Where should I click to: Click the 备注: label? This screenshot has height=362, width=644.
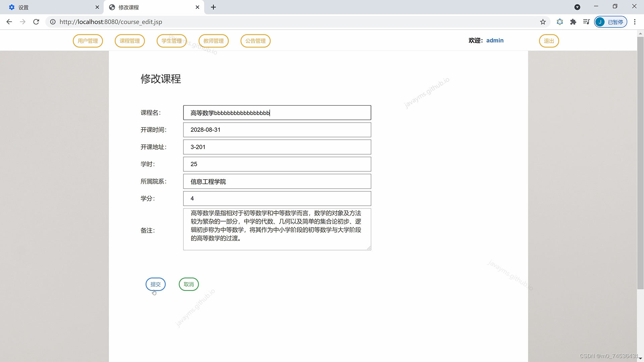[x=148, y=231]
